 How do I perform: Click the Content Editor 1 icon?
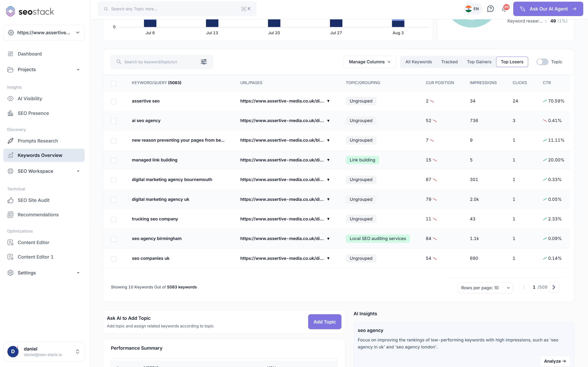[11, 257]
